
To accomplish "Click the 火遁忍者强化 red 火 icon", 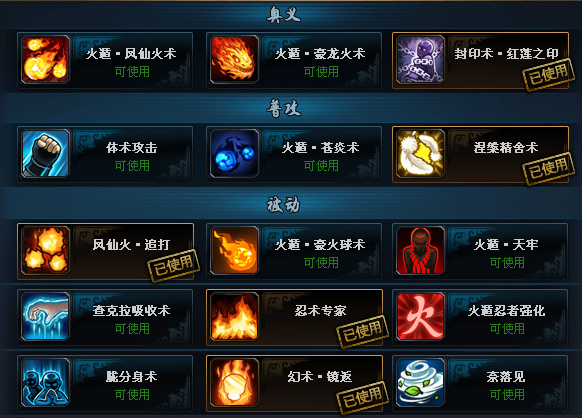I will (x=420, y=316).
